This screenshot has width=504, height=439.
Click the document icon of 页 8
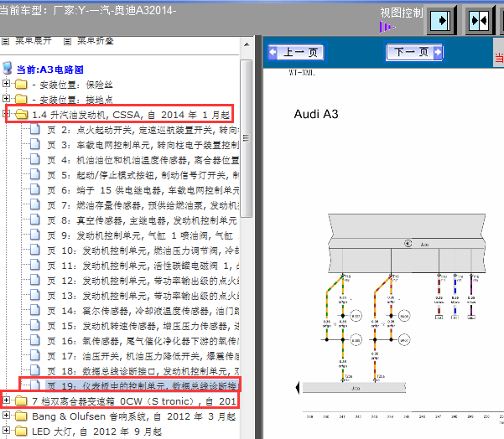coord(34,220)
